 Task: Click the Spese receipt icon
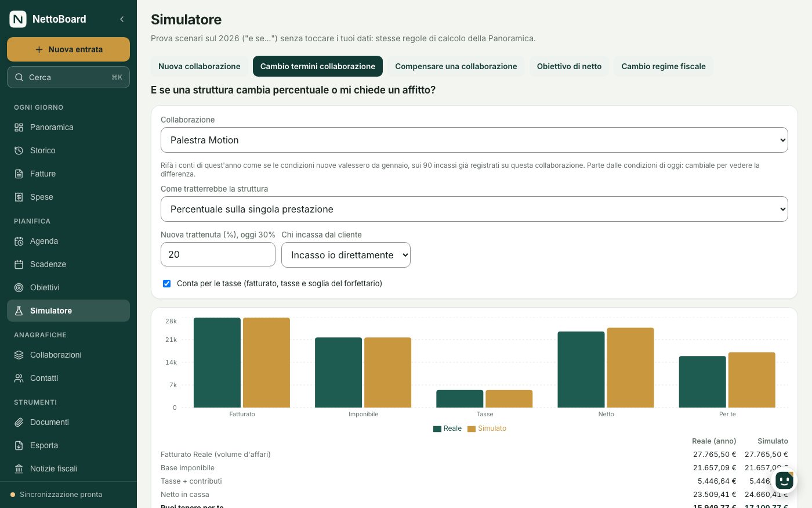click(19, 197)
